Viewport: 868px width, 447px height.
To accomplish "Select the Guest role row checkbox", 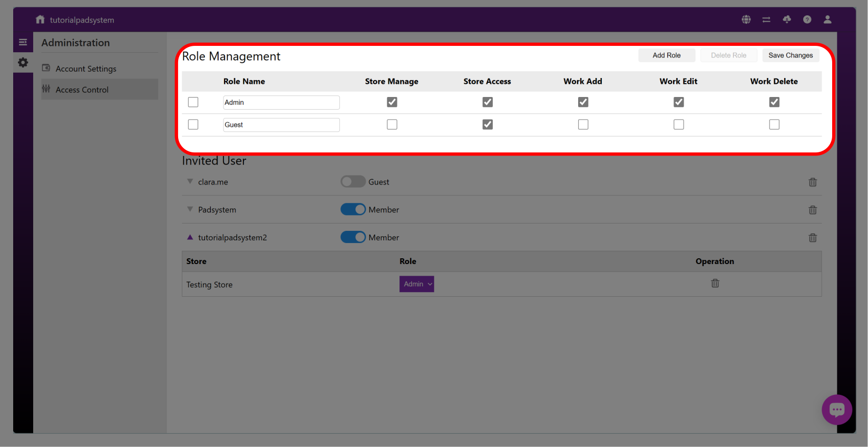I will 193,124.
